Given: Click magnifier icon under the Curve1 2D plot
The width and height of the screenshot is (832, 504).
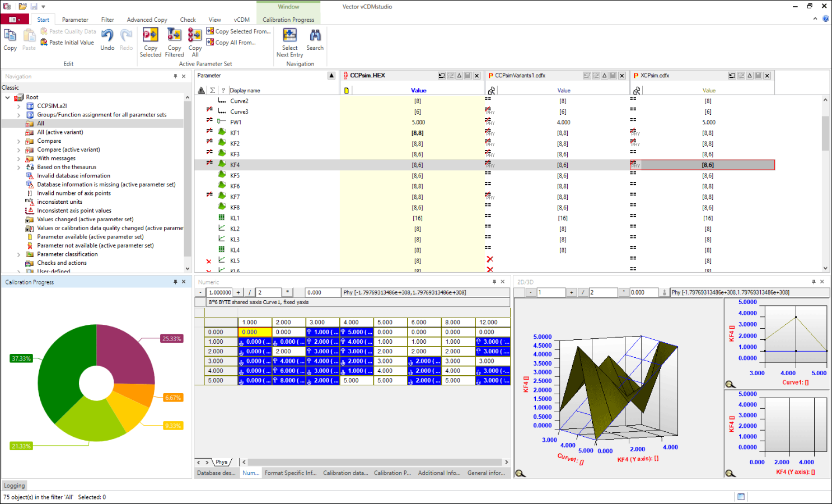Looking at the screenshot, I should tap(730, 384).
